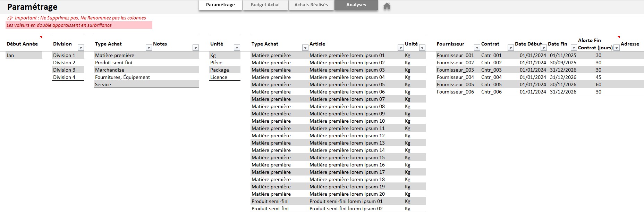The height and width of the screenshot is (212, 644).
Task: Expand the Contrat column filter arrow
Action: [510, 48]
